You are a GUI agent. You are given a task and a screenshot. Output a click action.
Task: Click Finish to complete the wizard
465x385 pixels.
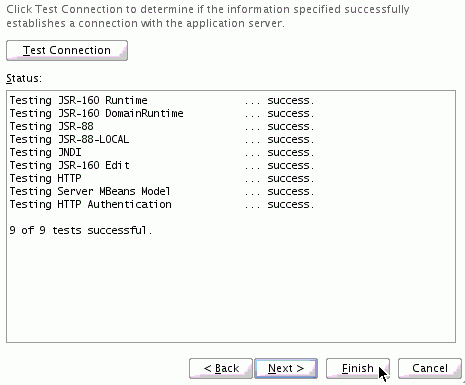click(358, 368)
